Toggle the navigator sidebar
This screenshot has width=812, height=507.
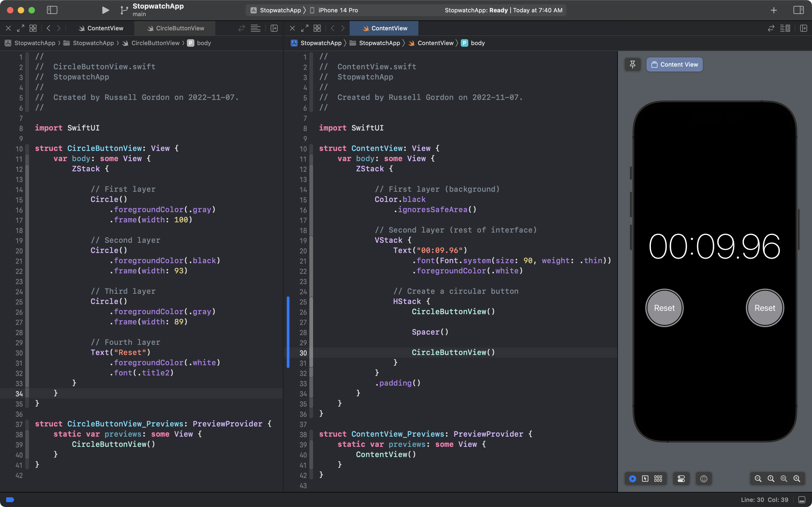52,10
